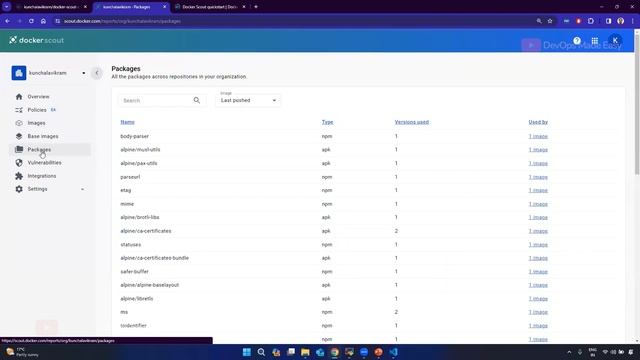Image resolution: width=640 pixels, height=360 pixels.
Task: Switch to the first kunchalavikram docker-scout tab
Action: [51, 7]
